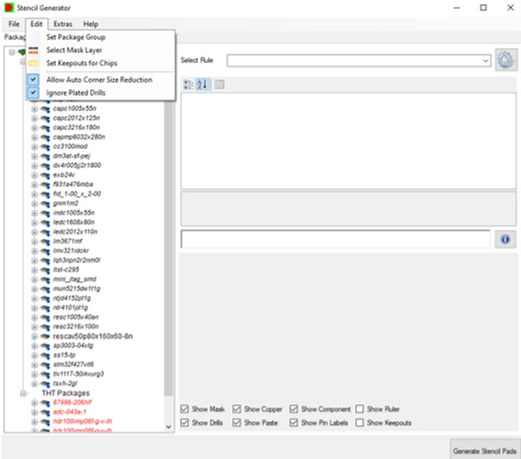Expand the ltst-c295 node
The width and height of the screenshot is (521, 459).
coord(34,270)
